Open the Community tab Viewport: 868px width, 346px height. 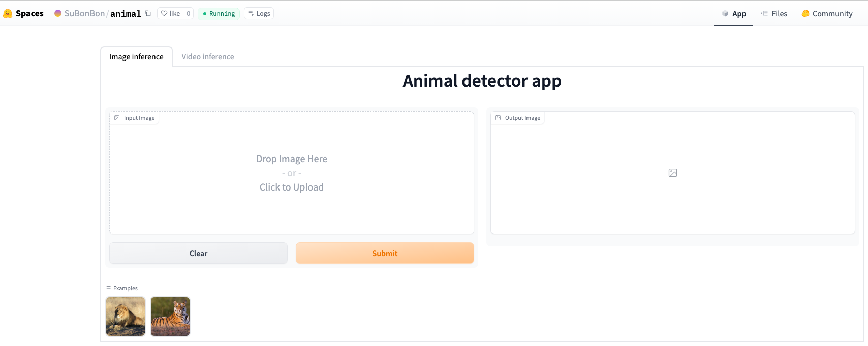(x=827, y=14)
